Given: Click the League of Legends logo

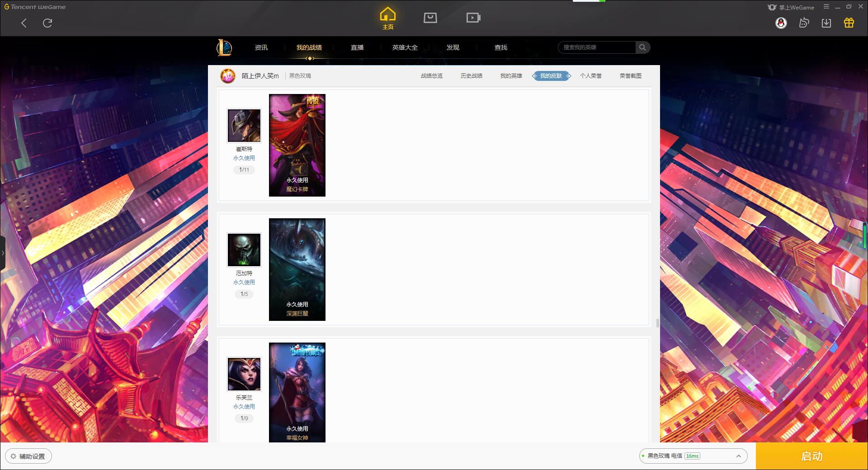Looking at the screenshot, I should coord(225,47).
